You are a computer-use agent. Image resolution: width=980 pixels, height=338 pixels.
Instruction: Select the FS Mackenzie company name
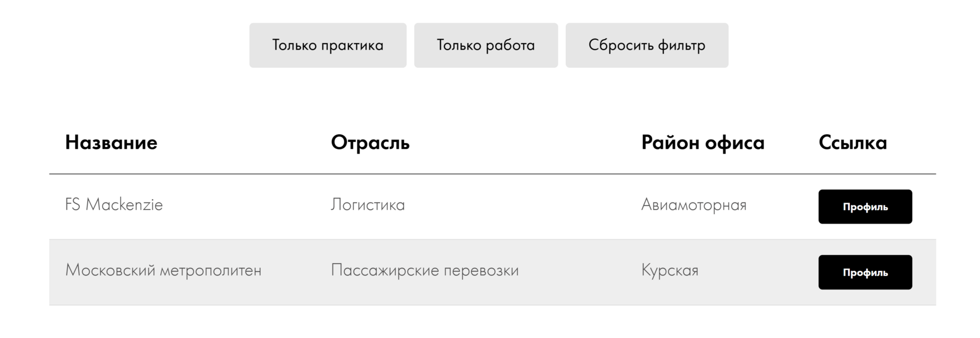pyautogui.click(x=114, y=205)
